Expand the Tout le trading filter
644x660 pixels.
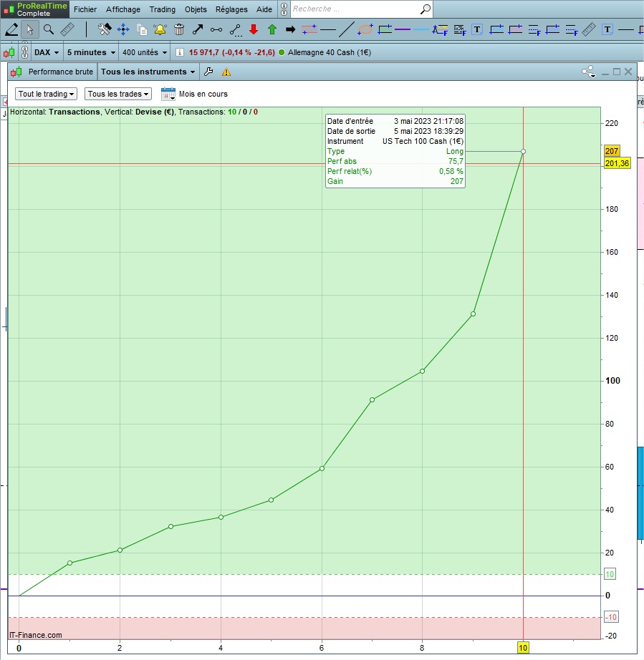tap(47, 94)
